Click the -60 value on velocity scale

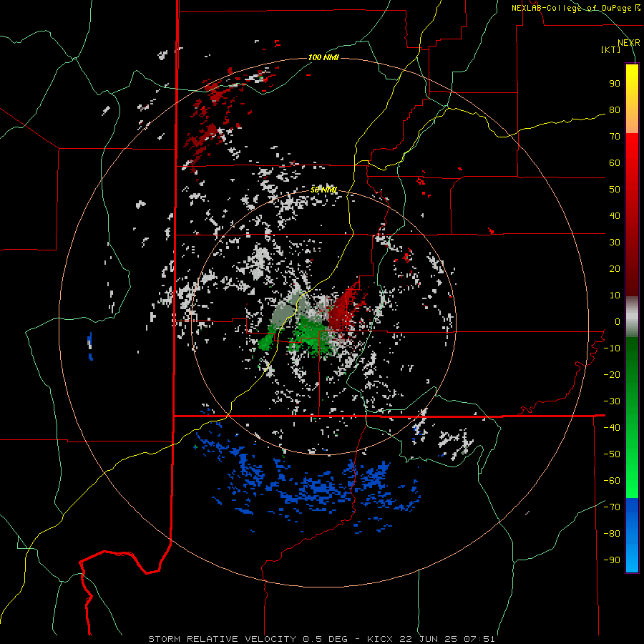click(612, 481)
